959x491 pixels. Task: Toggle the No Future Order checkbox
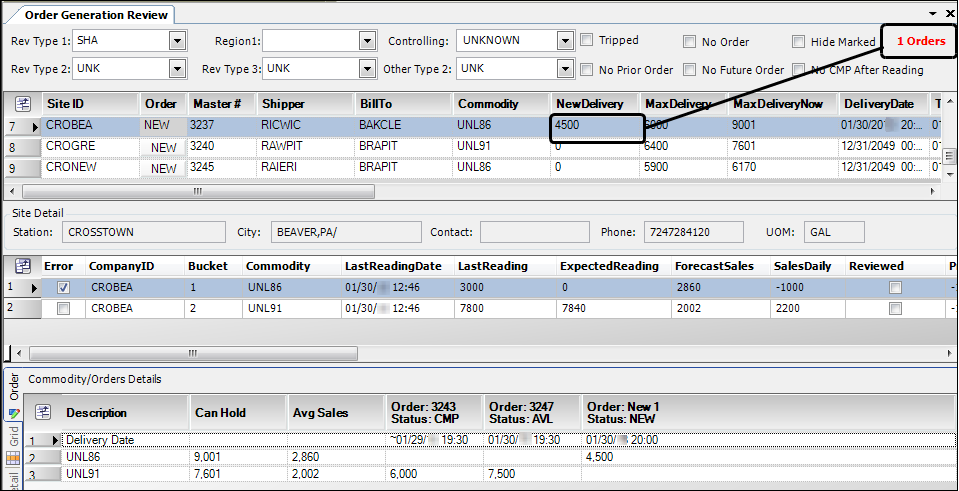(x=690, y=70)
